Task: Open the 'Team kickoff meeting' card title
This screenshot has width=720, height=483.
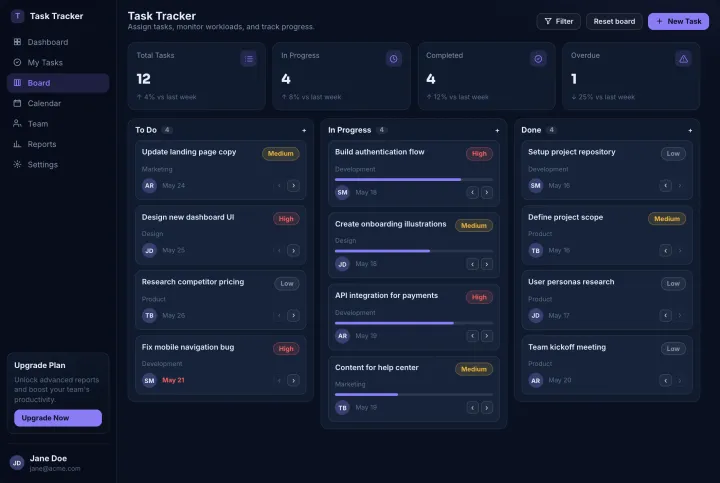Action: click(567, 348)
